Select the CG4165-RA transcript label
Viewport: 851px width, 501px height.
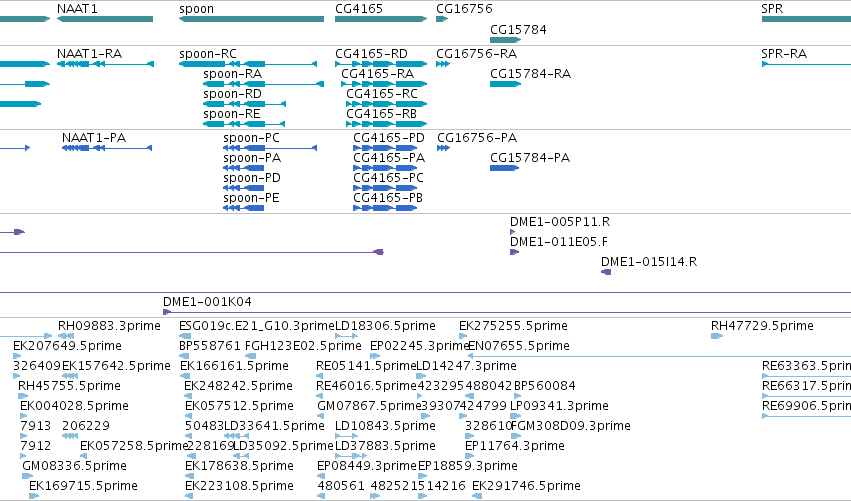point(377,74)
